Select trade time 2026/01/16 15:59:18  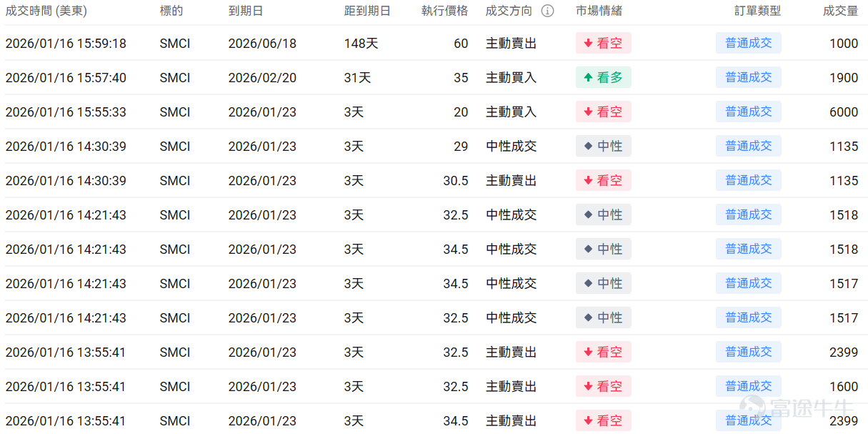click(66, 44)
